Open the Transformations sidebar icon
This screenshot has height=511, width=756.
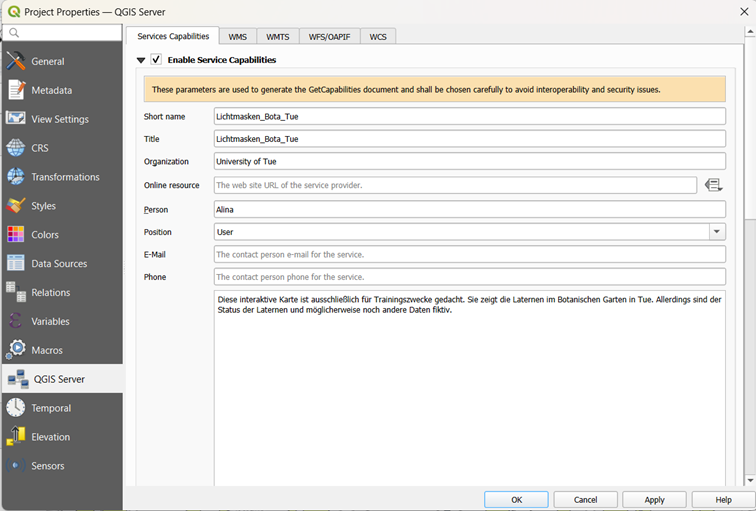16,176
